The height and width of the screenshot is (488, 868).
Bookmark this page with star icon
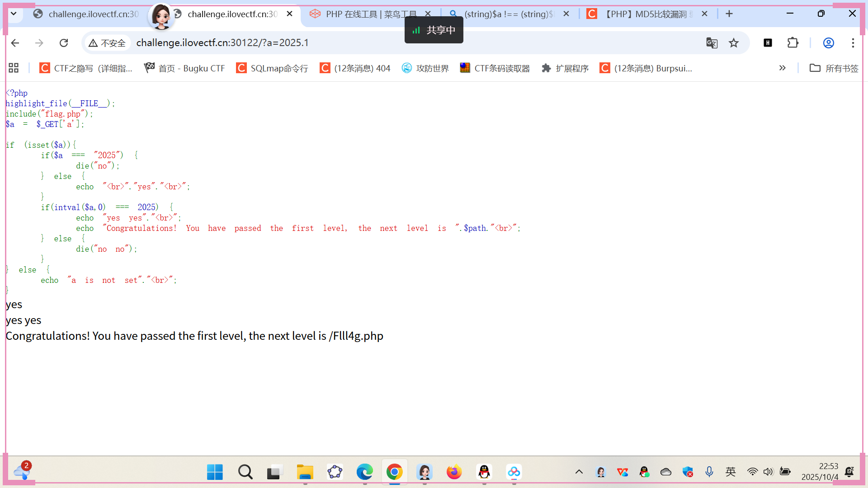733,43
